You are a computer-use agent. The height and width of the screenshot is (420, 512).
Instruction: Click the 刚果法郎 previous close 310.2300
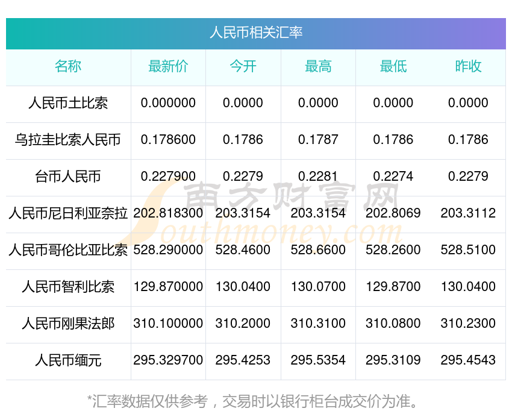pos(468,324)
